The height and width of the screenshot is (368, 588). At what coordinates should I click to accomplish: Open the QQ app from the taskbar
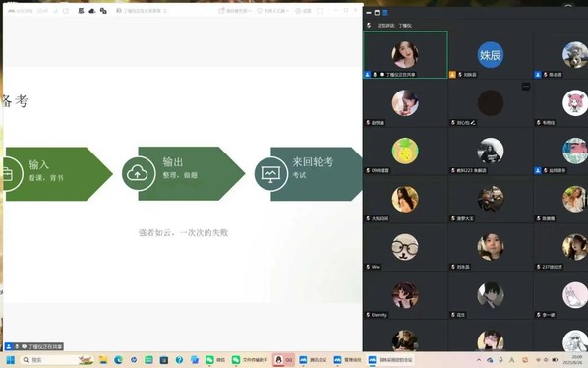(283, 360)
